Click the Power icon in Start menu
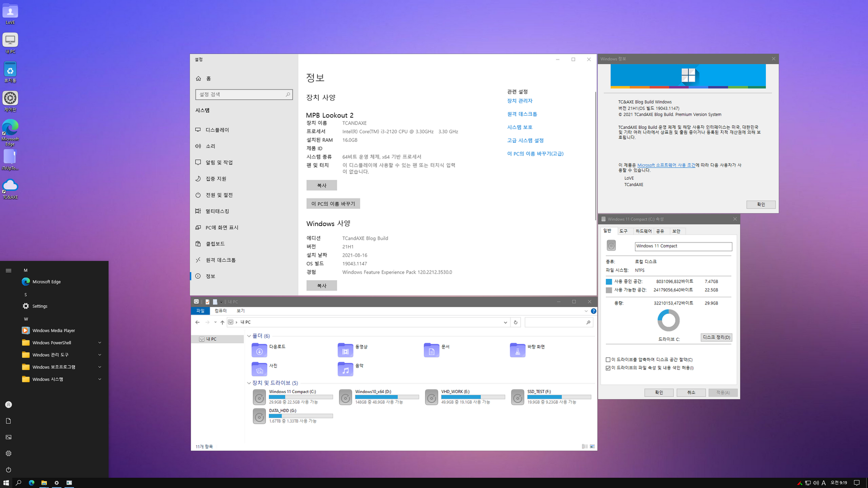Image resolution: width=868 pixels, height=488 pixels. [x=8, y=470]
